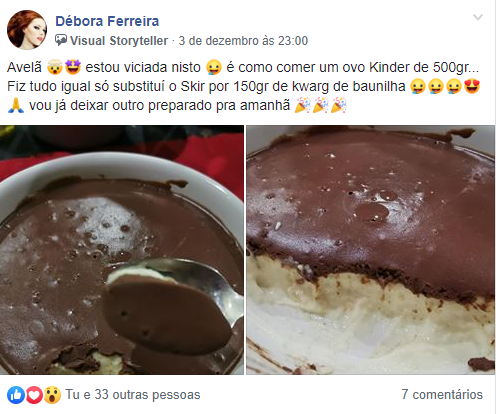
Task: Open the post options chevron menu
Action: click(478, 17)
